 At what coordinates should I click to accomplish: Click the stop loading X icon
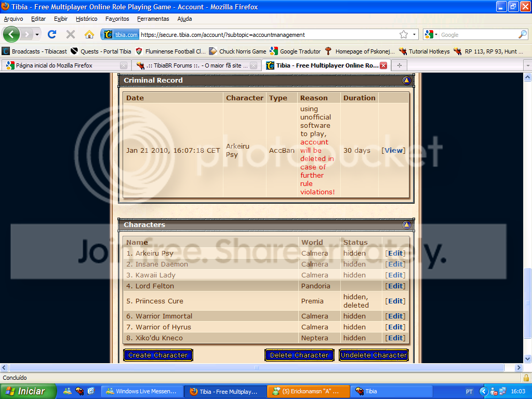coord(71,35)
